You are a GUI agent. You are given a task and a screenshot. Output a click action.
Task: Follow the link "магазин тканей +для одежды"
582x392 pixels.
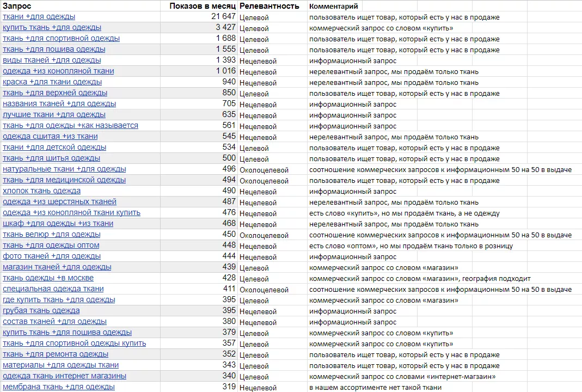pos(57,267)
